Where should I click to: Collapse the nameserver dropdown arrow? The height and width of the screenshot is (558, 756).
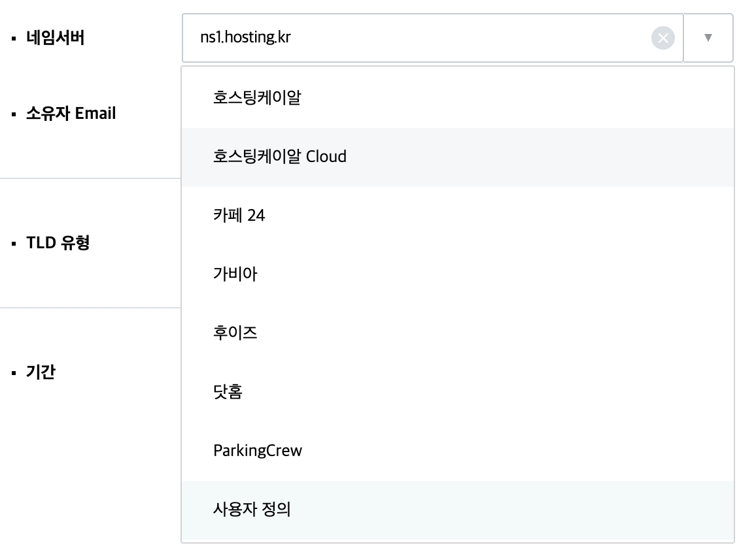[708, 38]
